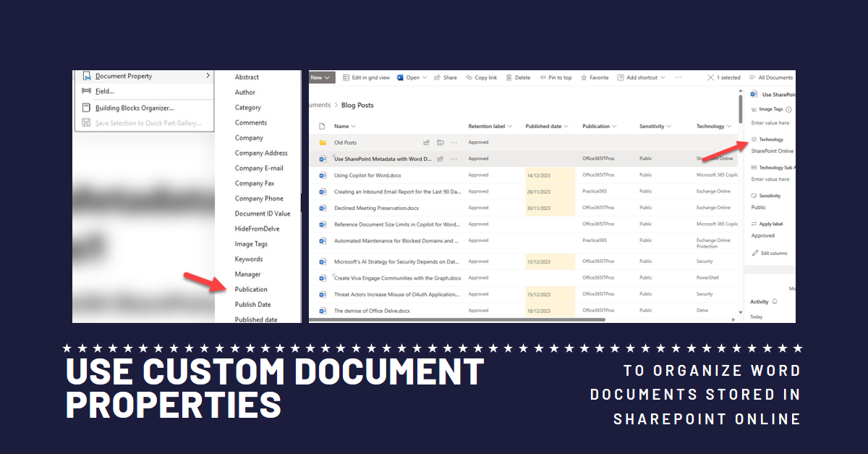Image resolution: width=868 pixels, height=454 pixels.
Task: Click the Word icon on the Open button
Action: click(x=401, y=77)
